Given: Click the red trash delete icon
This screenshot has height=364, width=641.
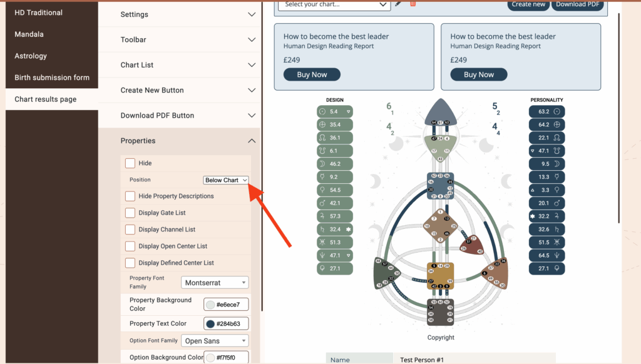Looking at the screenshot, I should tap(413, 4).
